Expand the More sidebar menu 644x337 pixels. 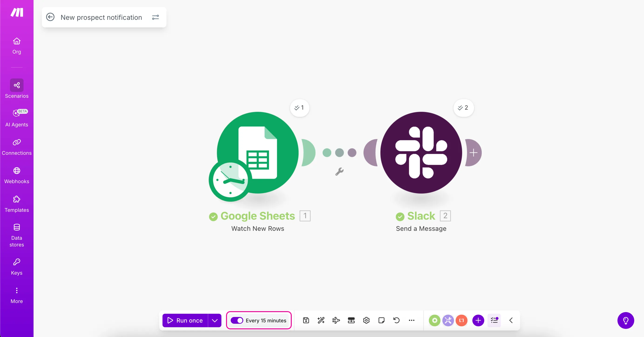17,296
